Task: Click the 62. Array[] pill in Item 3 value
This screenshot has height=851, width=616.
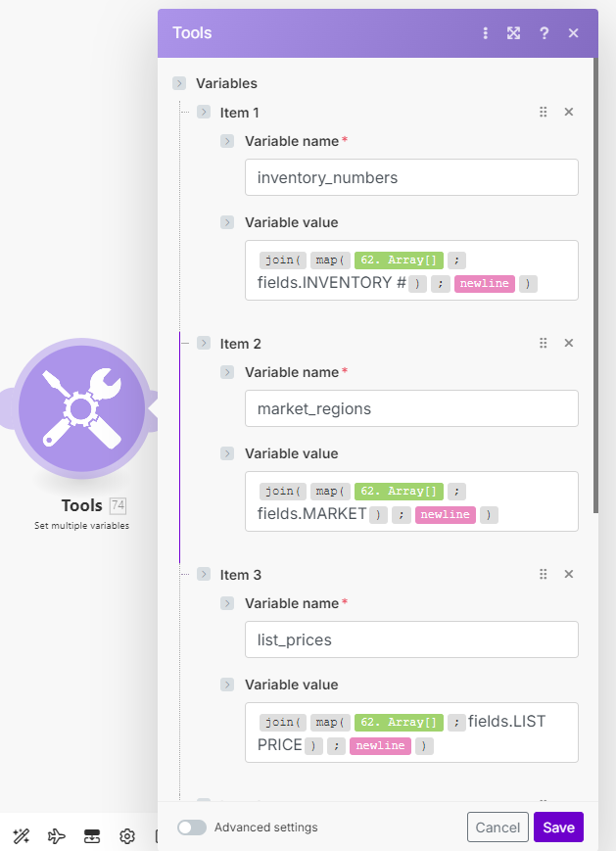Action: [399, 723]
